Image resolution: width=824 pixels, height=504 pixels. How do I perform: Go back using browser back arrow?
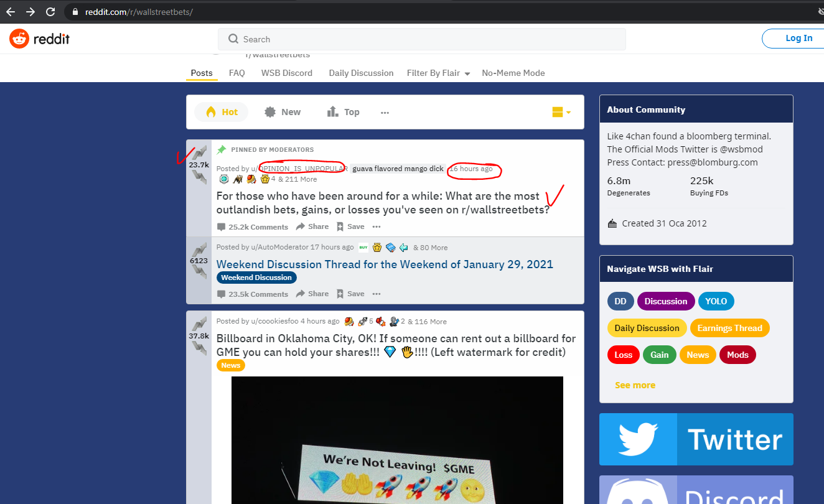point(10,12)
